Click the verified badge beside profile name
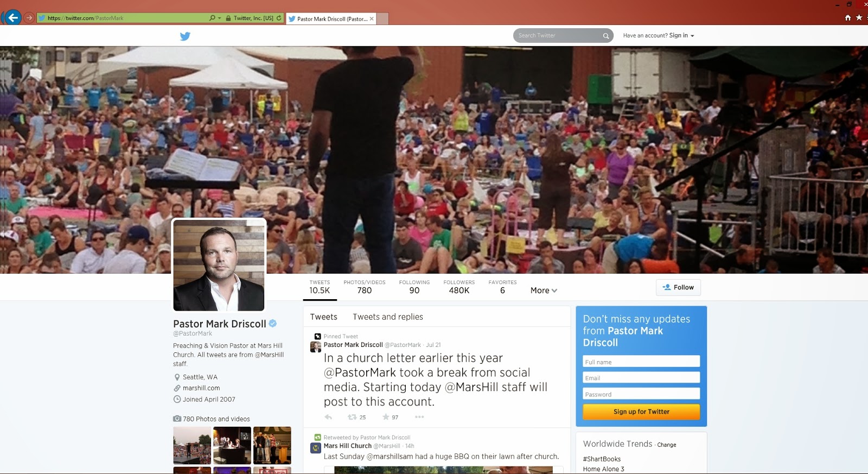The image size is (868, 474). click(x=273, y=324)
